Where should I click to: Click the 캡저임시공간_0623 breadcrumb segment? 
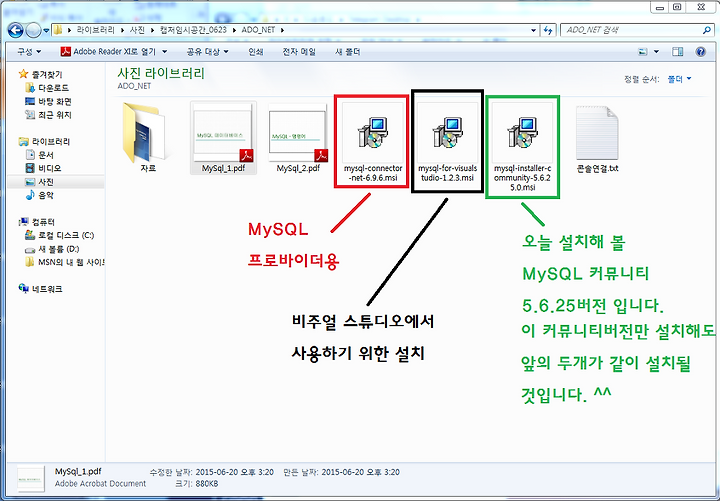[x=193, y=30]
